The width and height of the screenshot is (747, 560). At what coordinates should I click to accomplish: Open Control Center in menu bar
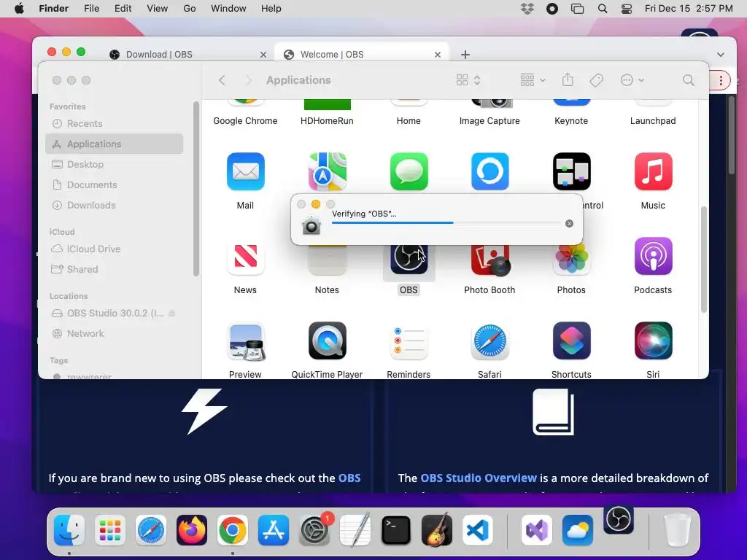click(x=627, y=9)
